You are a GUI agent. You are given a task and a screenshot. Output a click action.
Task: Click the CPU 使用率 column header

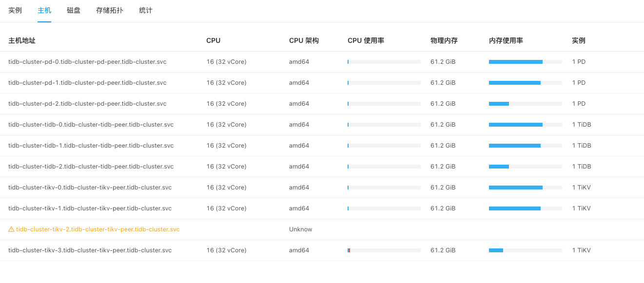(366, 41)
